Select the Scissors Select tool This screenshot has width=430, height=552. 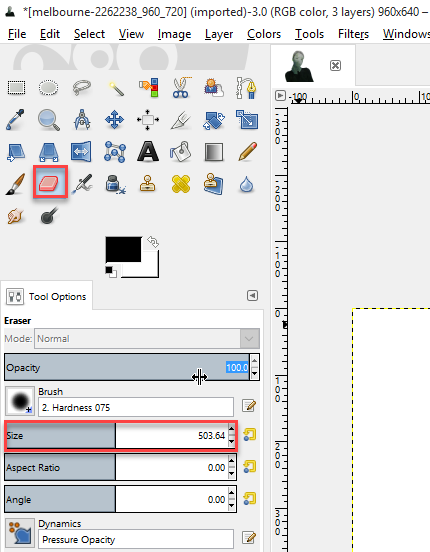tap(181, 88)
